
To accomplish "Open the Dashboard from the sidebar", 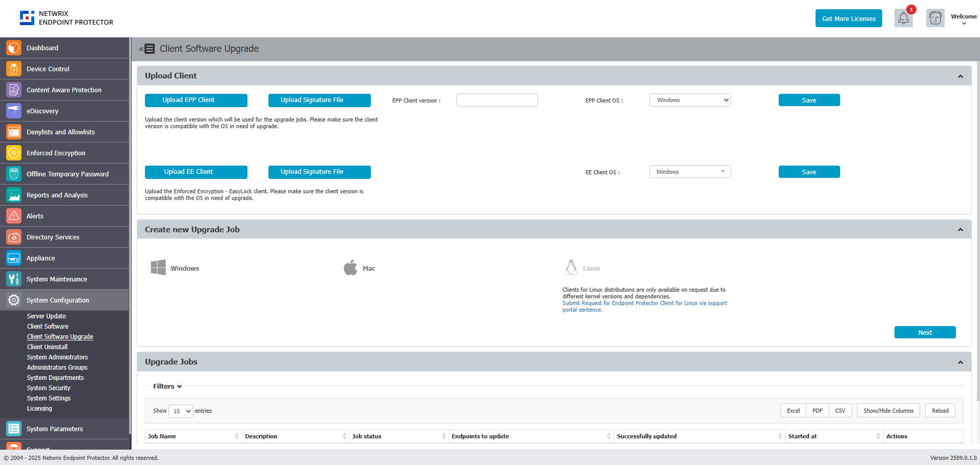I will pyautogui.click(x=43, y=48).
